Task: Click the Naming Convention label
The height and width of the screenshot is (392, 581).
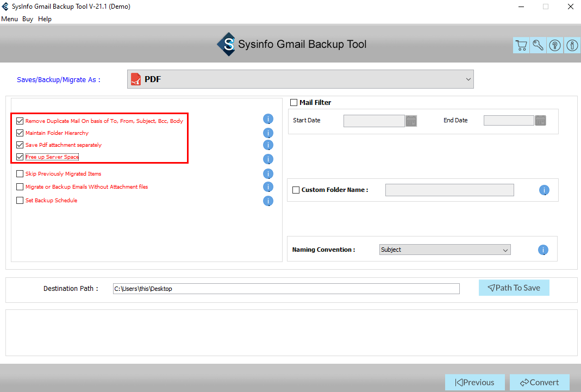Action: [x=323, y=250]
